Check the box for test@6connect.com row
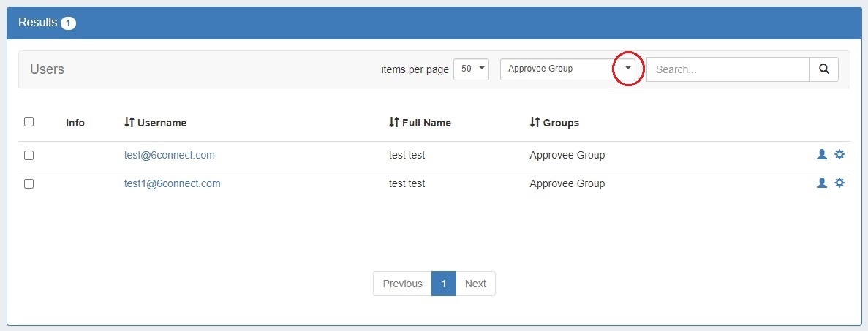Screen dimensions: 868x331 (x=29, y=155)
